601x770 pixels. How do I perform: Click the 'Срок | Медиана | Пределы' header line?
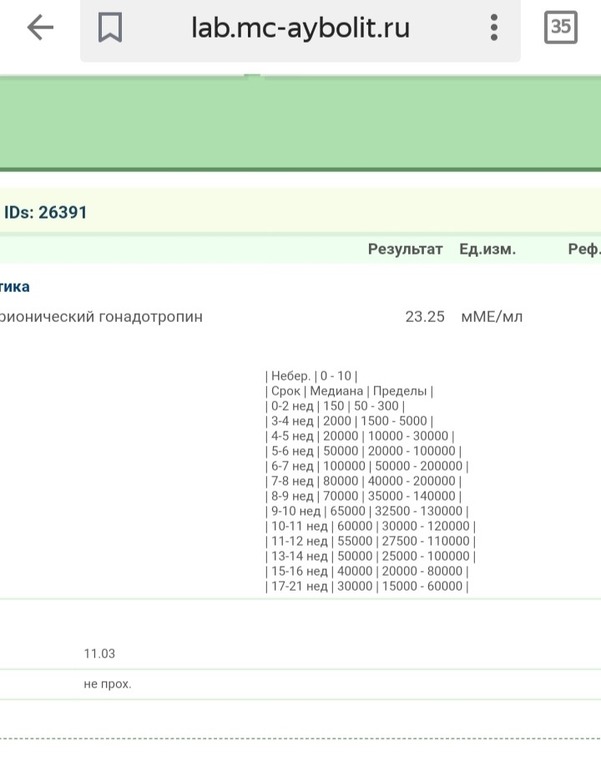(350, 391)
